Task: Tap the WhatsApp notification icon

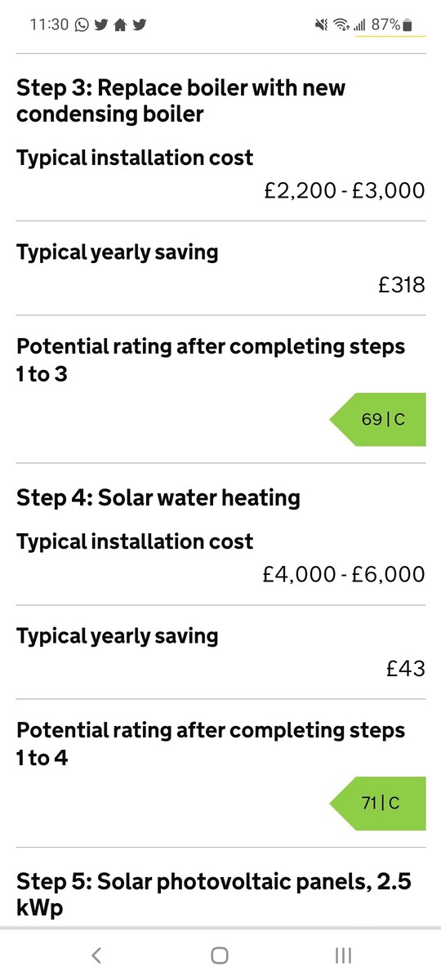Action: [x=82, y=25]
